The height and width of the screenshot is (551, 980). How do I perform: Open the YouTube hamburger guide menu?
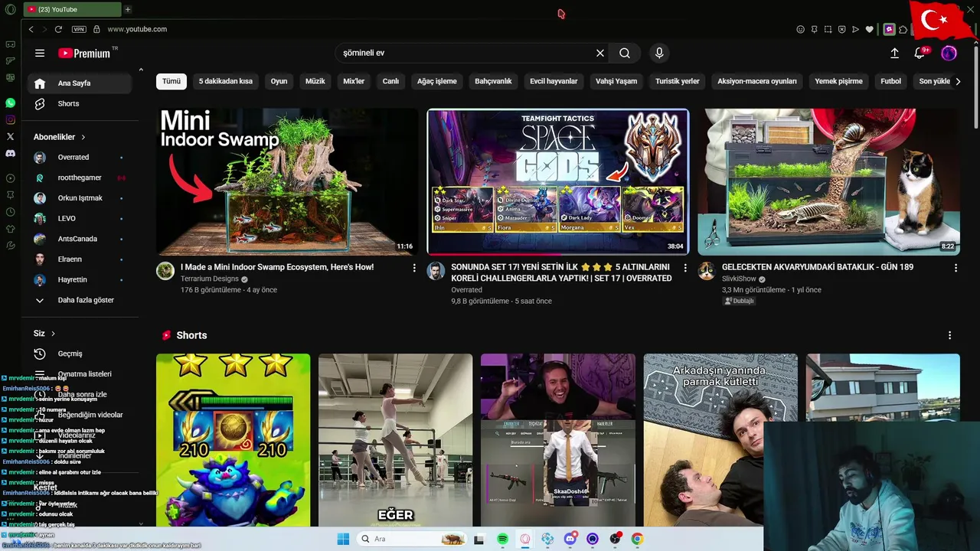coord(40,53)
